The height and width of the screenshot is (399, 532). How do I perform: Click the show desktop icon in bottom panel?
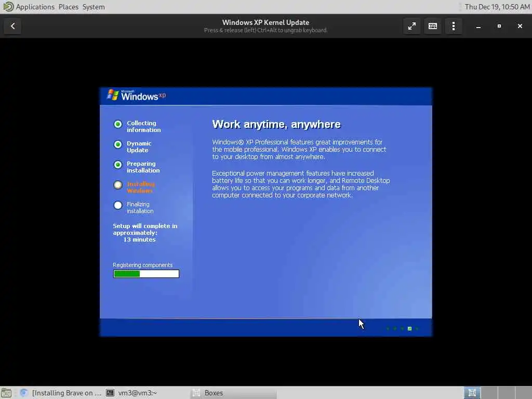[6, 393]
